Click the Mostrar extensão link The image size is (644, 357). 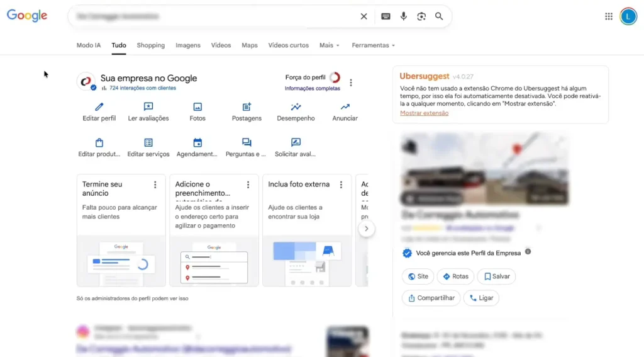(425, 113)
